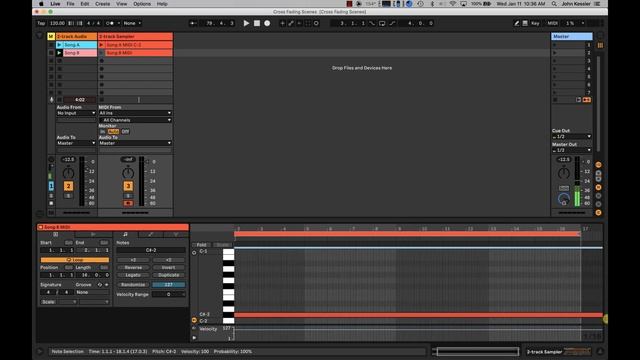This screenshot has height=360, width=640.
Task: Toggle the Fold button in piano roll
Action: 202,245
